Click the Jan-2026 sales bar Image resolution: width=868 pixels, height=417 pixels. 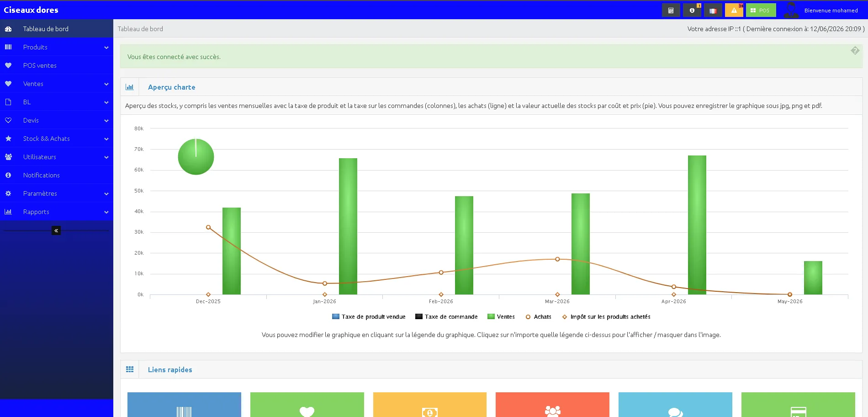click(x=348, y=226)
